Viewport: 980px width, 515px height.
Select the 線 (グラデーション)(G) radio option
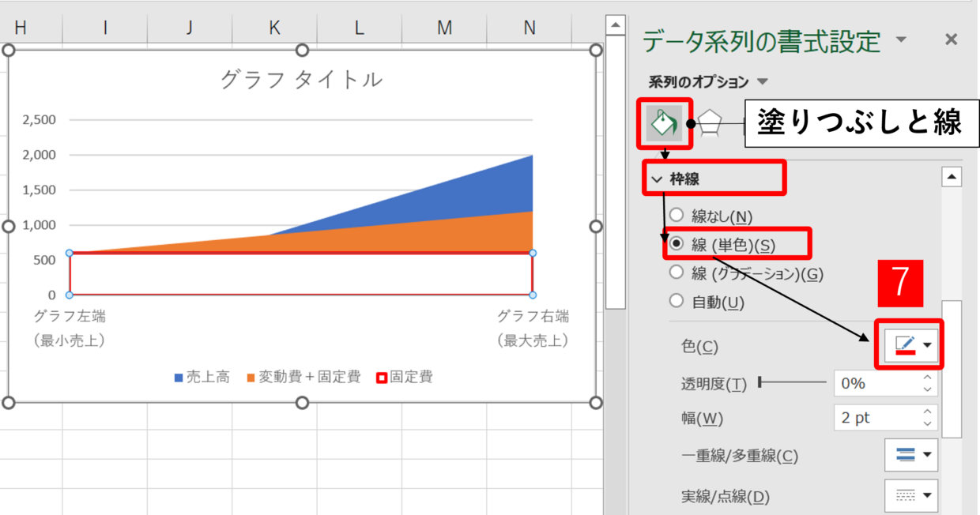677,273
